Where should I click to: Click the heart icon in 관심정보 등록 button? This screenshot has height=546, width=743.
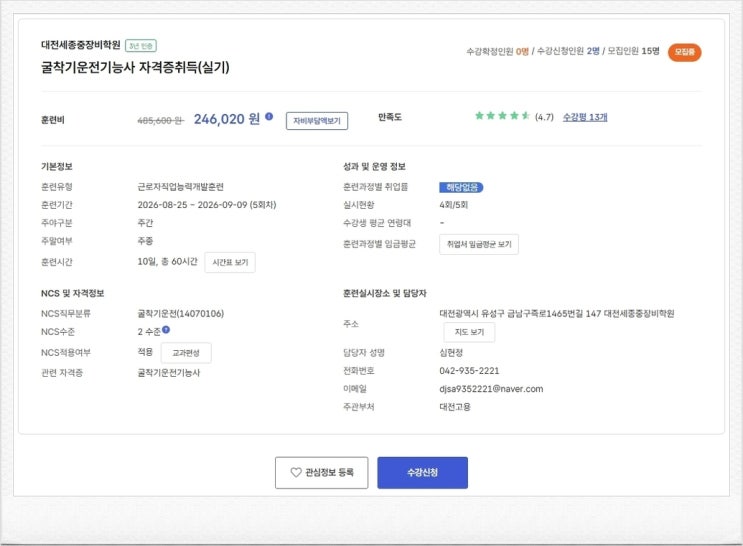[296, 473]
